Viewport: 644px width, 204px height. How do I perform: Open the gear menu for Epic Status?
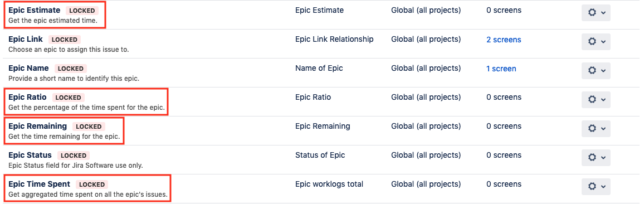click(596, 158)
